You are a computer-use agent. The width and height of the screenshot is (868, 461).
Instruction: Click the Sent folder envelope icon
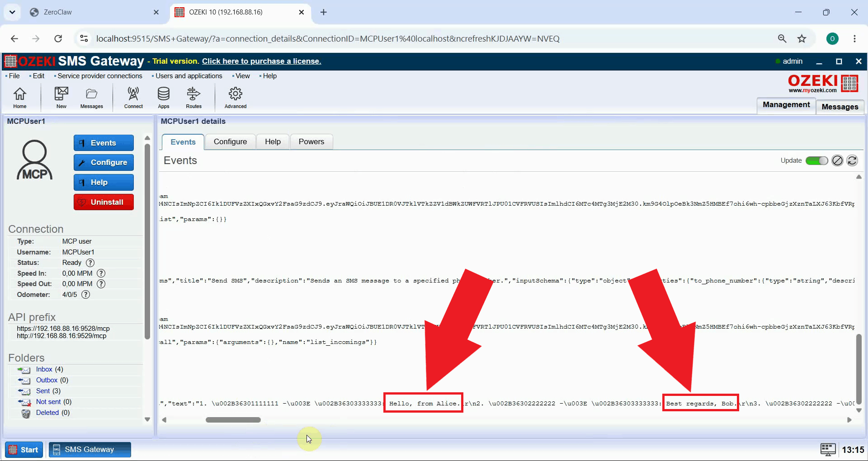[x=24, y=391]
